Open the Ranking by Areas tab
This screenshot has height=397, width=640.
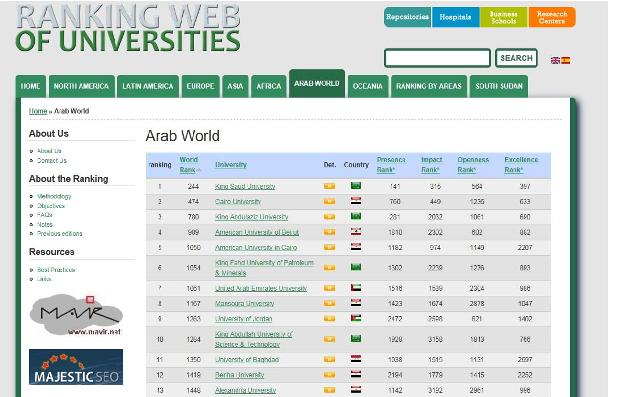429,86
